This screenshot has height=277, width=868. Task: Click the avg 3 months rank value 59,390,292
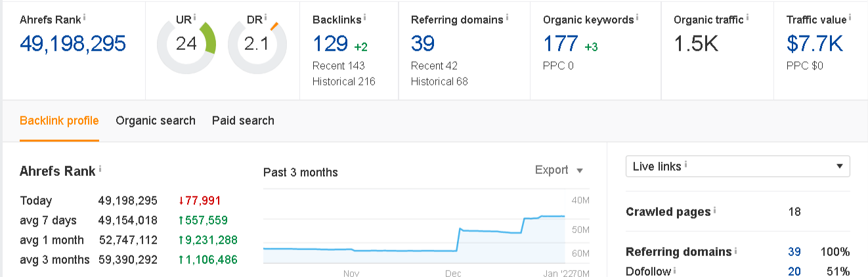128,260
